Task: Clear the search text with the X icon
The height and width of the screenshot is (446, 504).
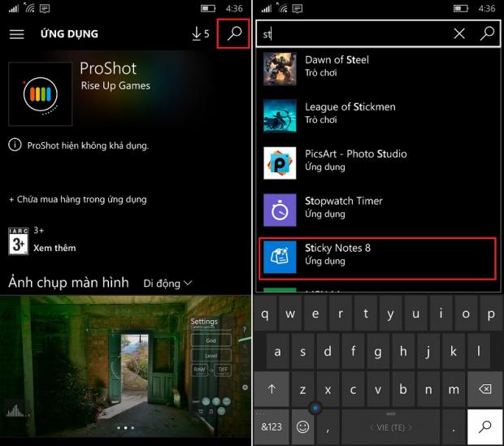Action: (x=459, y=33)
